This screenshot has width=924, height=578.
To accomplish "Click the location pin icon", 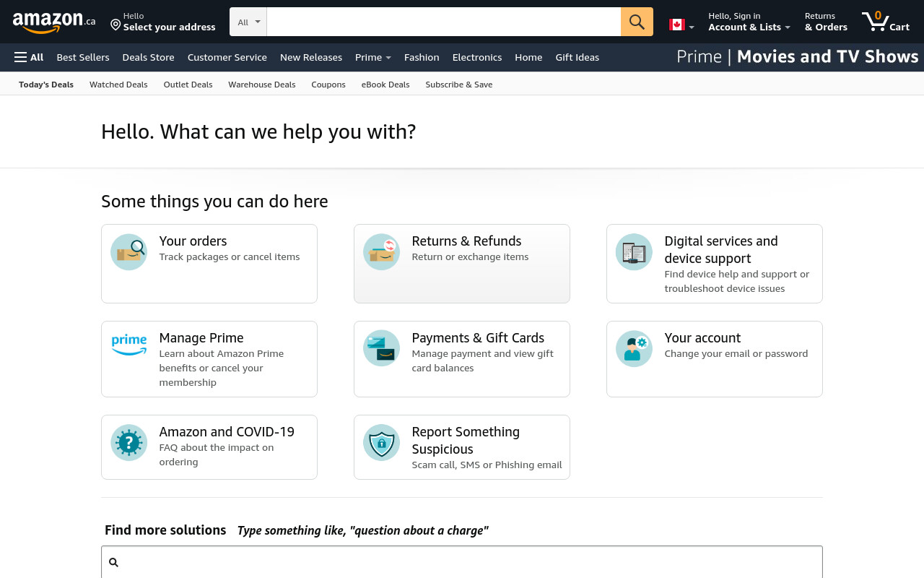I will click(115, 25).
